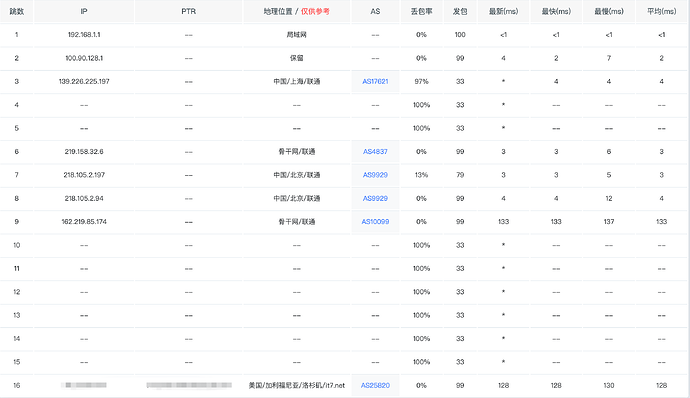
Task: Open the AS25820 link
Action: click(x=375, y=385)
